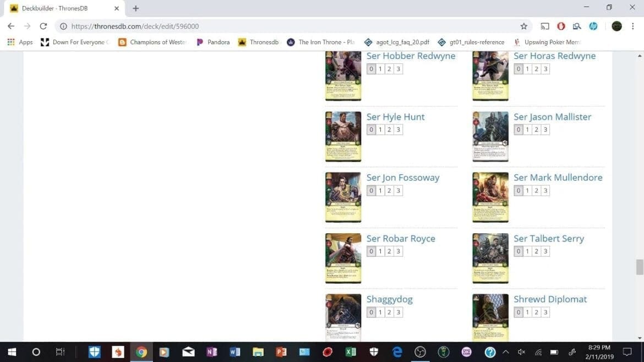Open the Ser Talbert Serry card link
The height and width of the screenshot is (362, 644).
coord(549,238)
